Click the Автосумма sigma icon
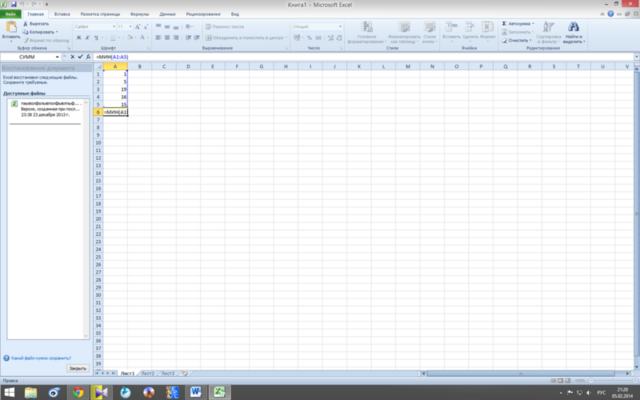This screenshot has height=400, width=640. click(504, 24)
